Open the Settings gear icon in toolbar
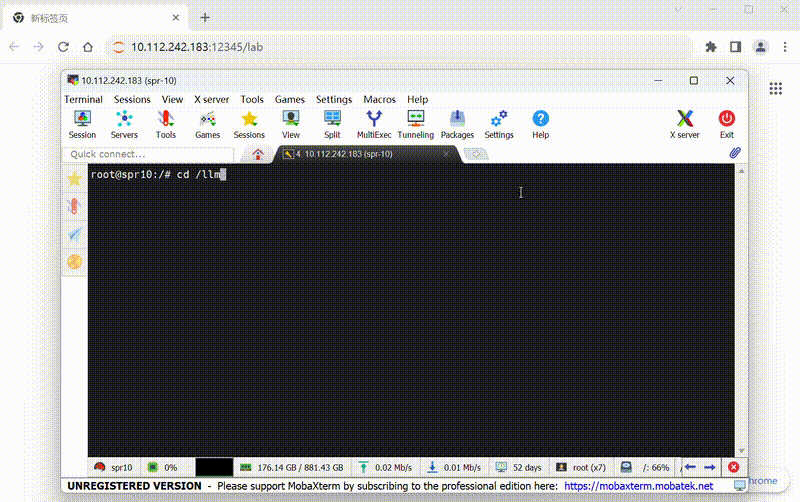The image size is (800, 502). (499, 124)
